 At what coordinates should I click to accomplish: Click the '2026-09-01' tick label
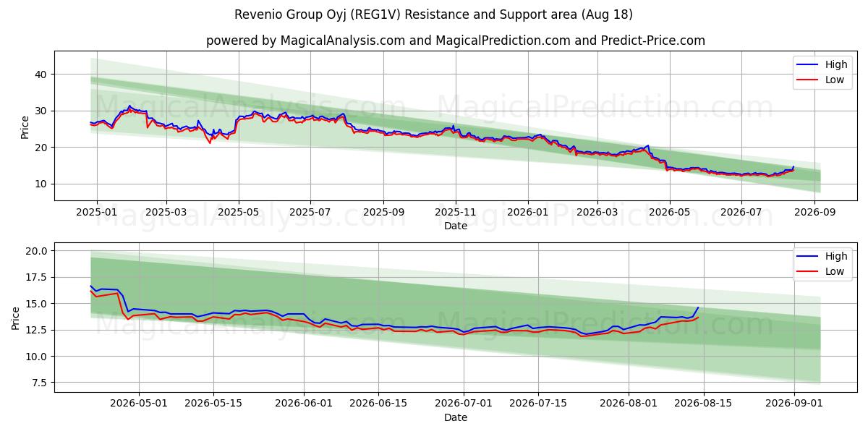click(x=793, y=404)
